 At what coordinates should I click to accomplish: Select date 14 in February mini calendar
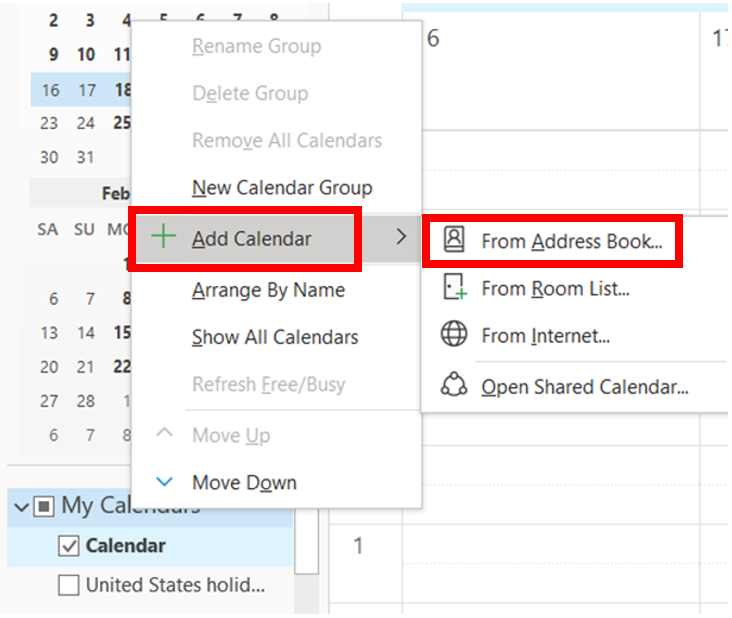coord(86,333)
